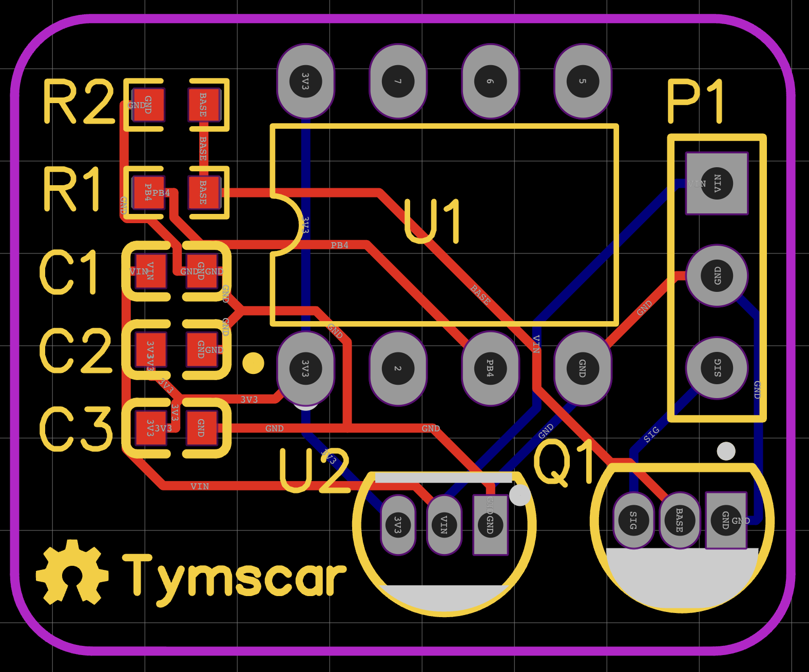Viewport: 809px width, 672px height.
Task: Click the BASE pad of resistor R1
Action: (204, 192)
